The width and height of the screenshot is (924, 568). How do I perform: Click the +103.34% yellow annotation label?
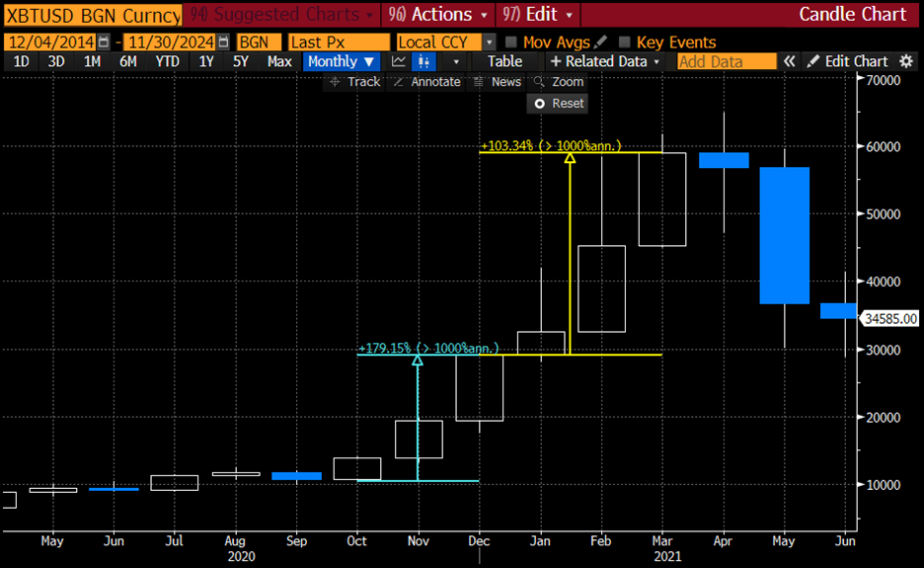point(551,145)
